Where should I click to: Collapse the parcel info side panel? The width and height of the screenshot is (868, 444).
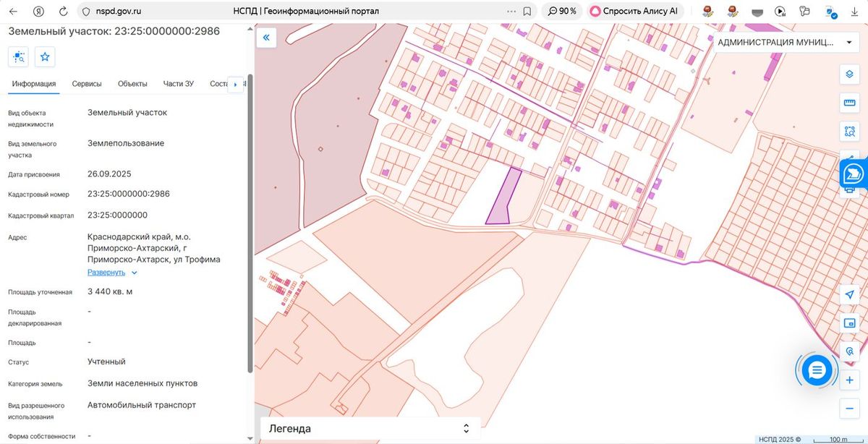click(266, 38)
